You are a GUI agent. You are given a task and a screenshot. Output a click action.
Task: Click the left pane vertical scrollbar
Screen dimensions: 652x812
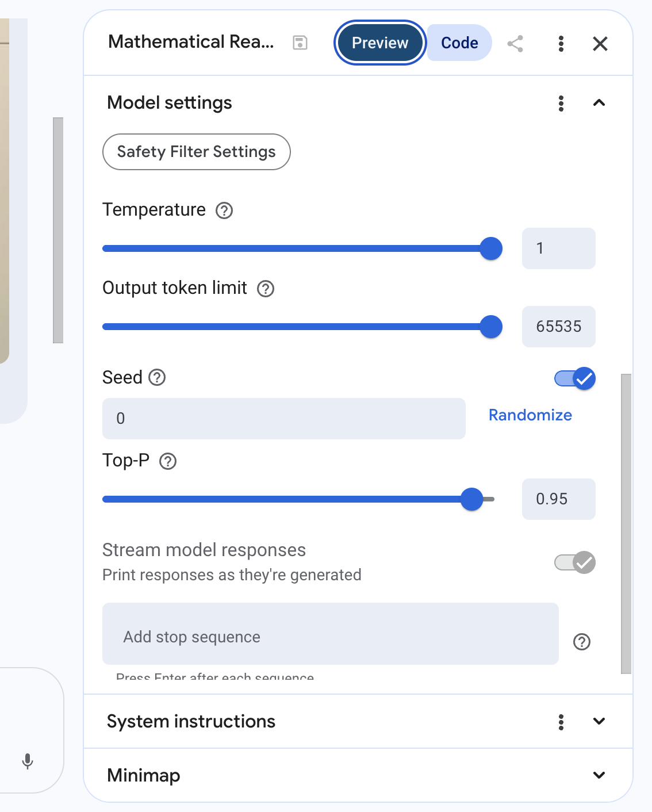tap(58, 230)
